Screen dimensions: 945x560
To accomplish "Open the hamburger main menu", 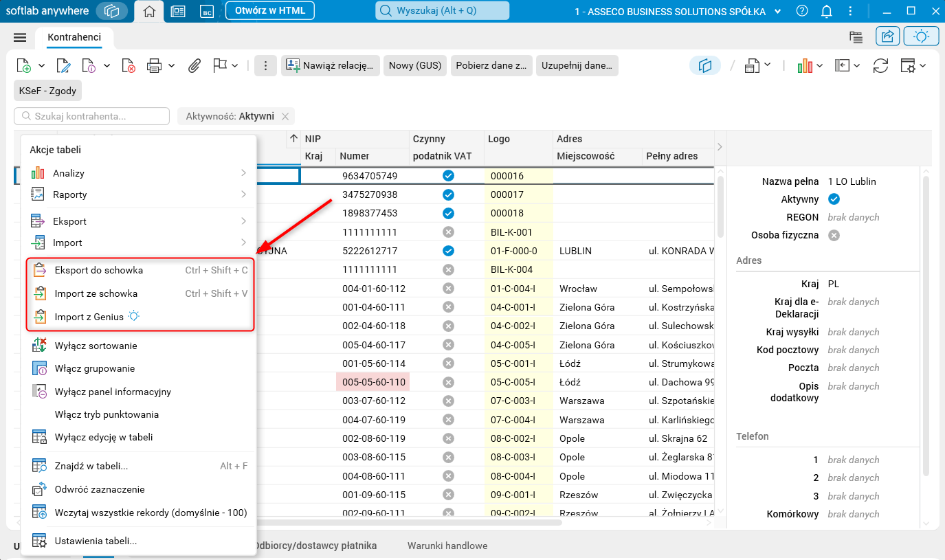I will point(20,37).
